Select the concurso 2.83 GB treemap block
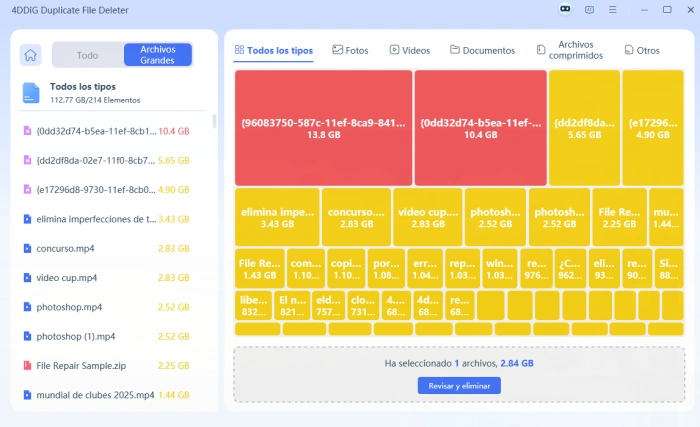Viewport: 700px width, 427px height. (x=356, y=217)
